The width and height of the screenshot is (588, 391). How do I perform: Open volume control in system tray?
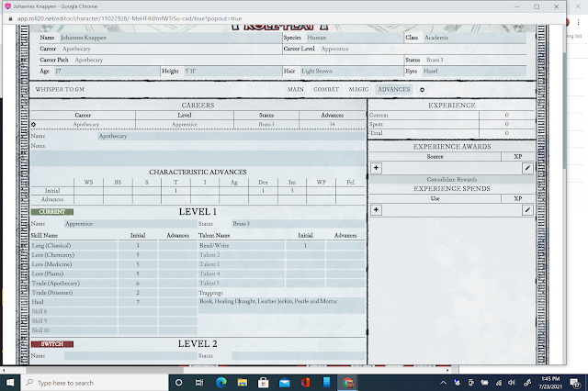point(512,383)
